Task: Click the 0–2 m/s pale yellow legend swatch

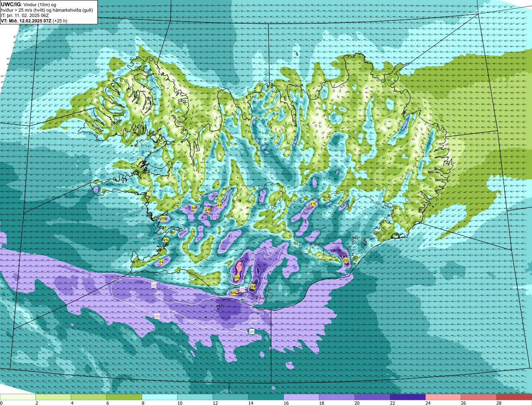Action: coord(18,397)
